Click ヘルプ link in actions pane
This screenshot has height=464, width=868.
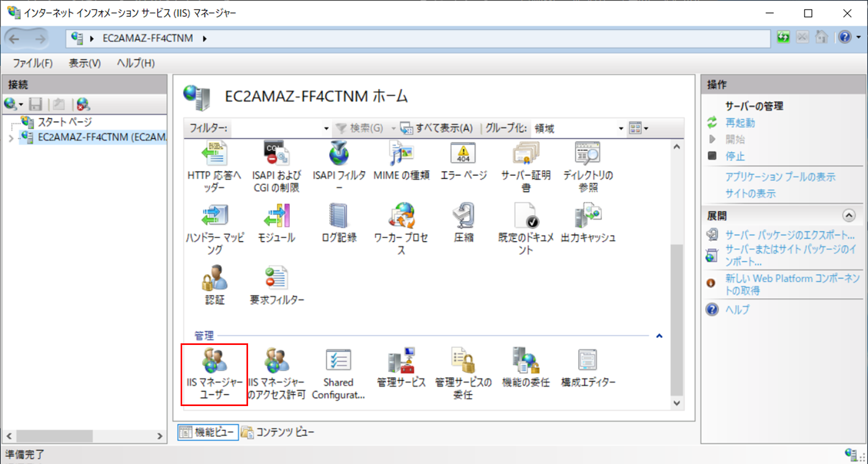pyautogui.click(x=738, y=309)
